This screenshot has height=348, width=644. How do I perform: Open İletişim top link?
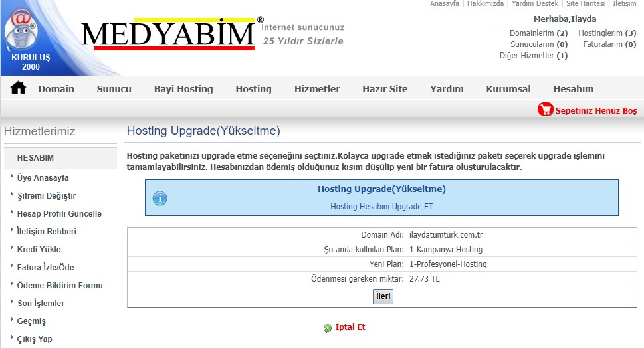(x=625, y=4)
